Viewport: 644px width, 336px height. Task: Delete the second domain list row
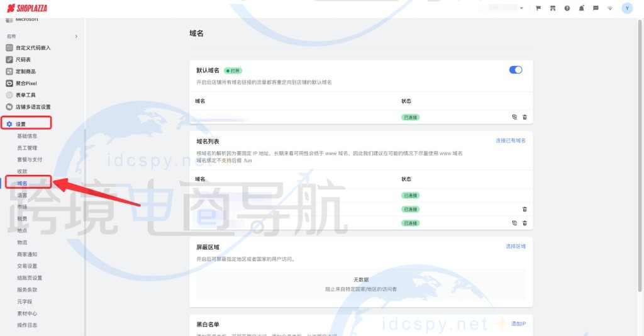[x=525, y=209]
